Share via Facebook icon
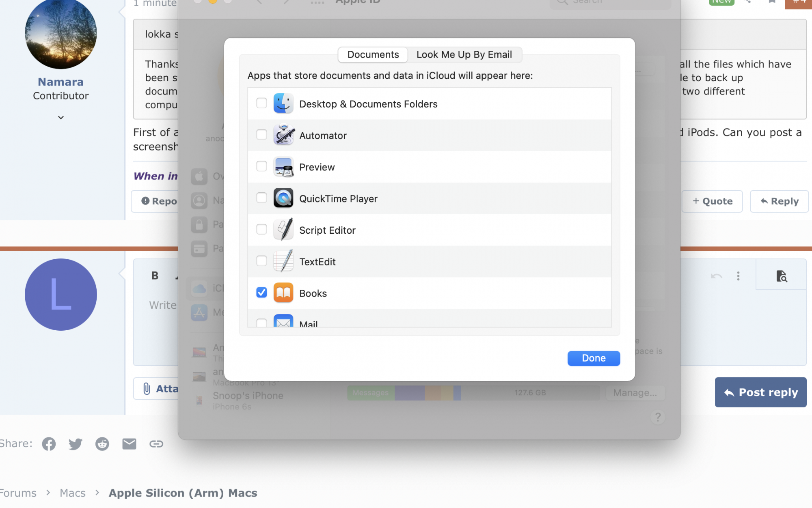Image resolution: width=812 pixels, height=508 pixels. point(49,444)
